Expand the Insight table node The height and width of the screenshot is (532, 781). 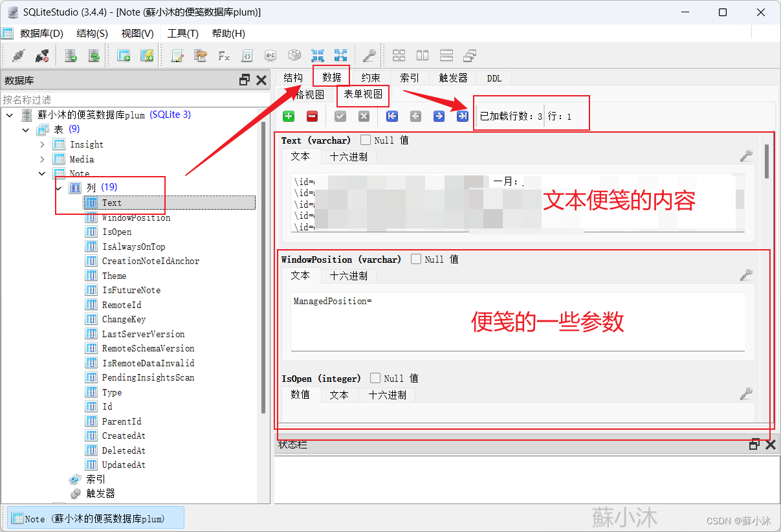point(43,144)
